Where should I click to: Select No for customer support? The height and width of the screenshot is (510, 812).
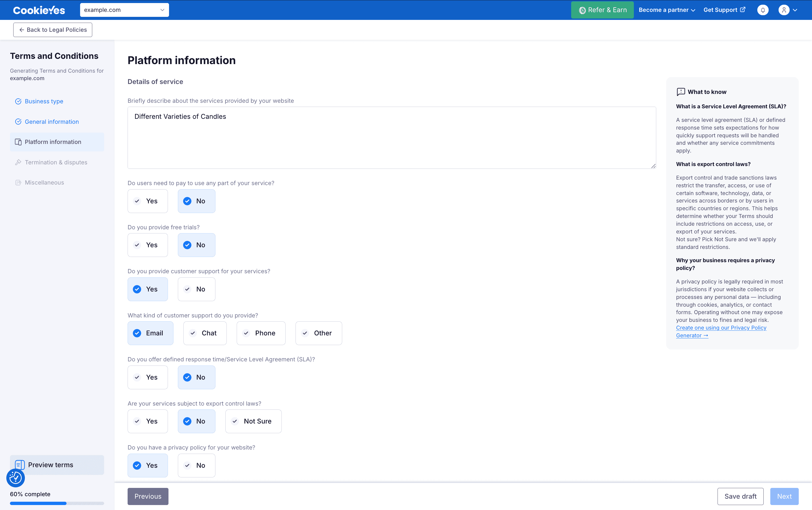(x=197, y=289)
